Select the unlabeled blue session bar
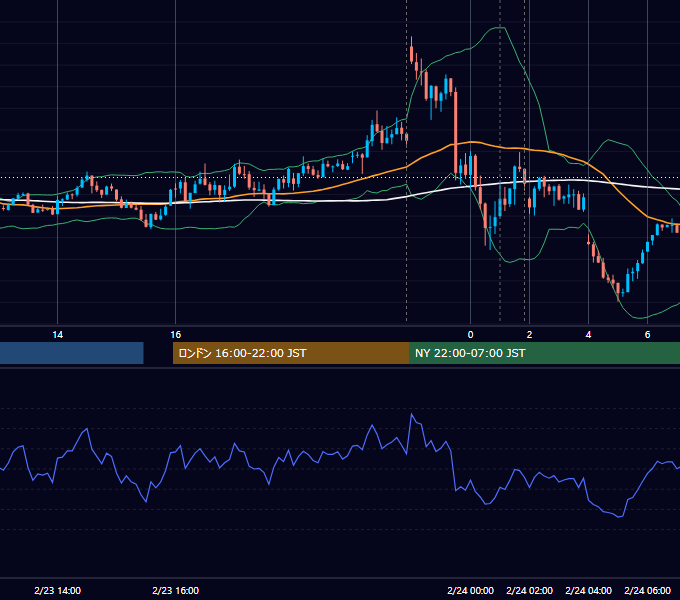The width and height of the screenshot is (680, 600). tap(72, 353)
